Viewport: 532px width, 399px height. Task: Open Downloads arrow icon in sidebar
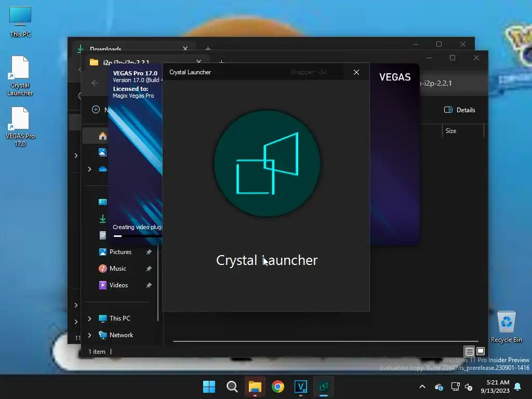tap(102, 219)
